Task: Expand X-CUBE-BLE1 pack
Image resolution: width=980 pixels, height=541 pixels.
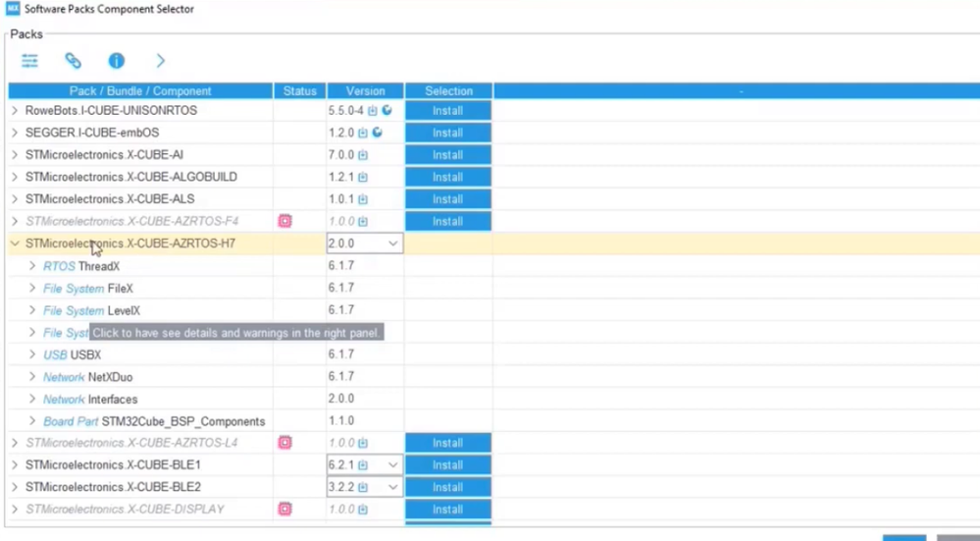Action: pos(15,465)
